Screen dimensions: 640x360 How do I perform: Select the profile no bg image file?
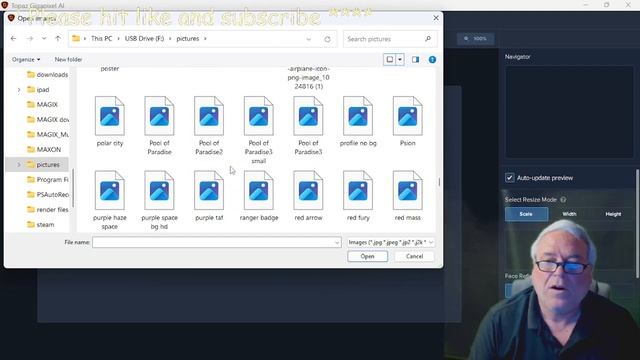(358, 121)
